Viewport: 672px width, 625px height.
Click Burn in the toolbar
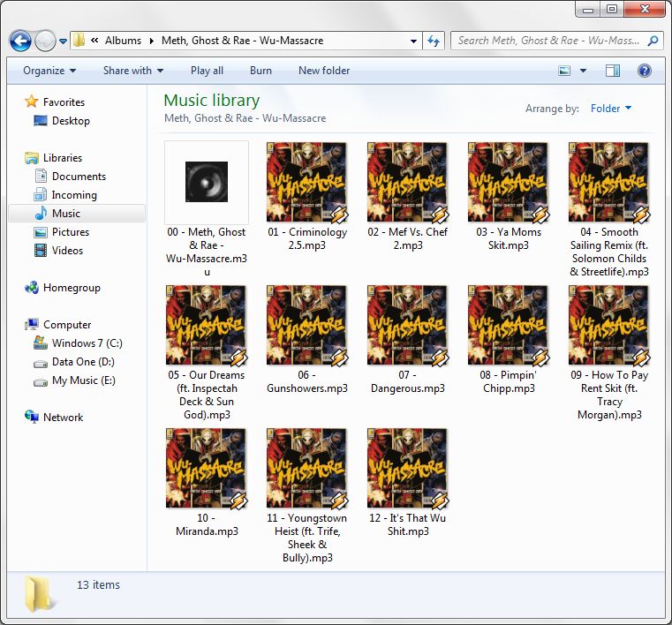click(260, 71)
